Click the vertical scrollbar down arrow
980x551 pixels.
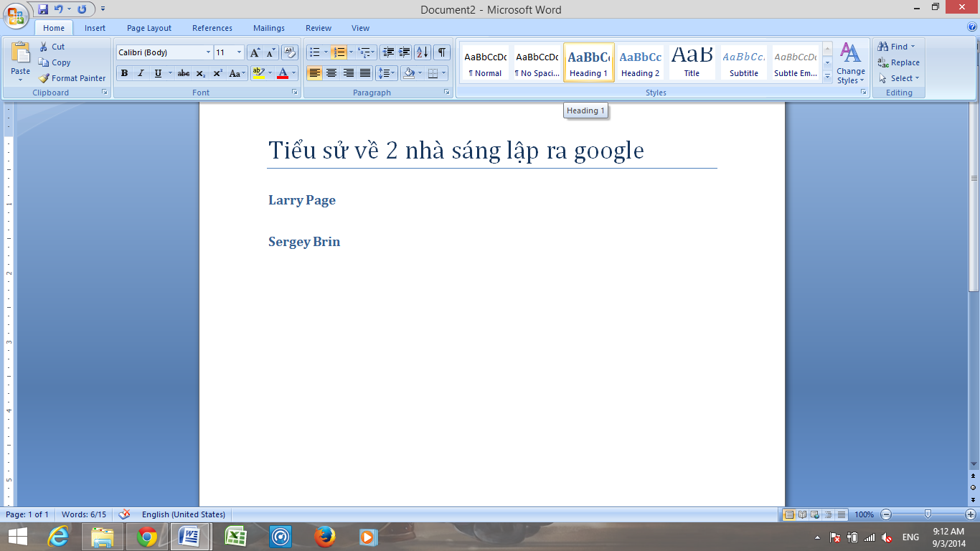click(x=974, y=464)
